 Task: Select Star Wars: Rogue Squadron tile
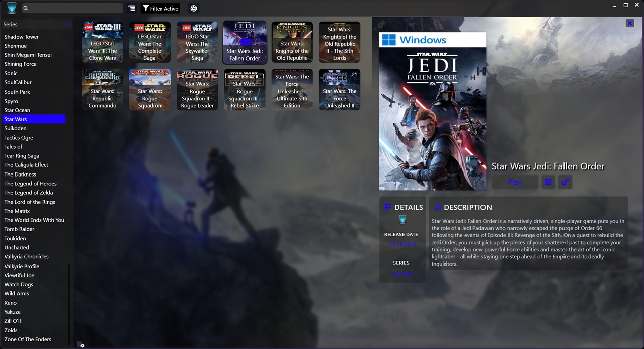[150, 90]
